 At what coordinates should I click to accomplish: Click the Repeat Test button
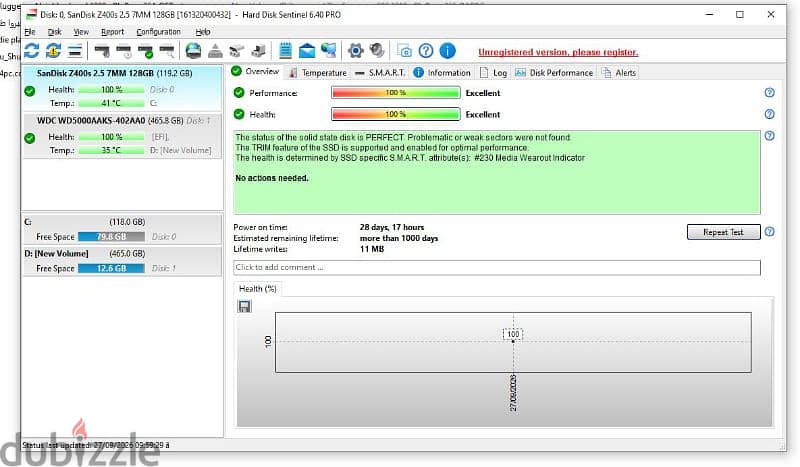[723, 232]
